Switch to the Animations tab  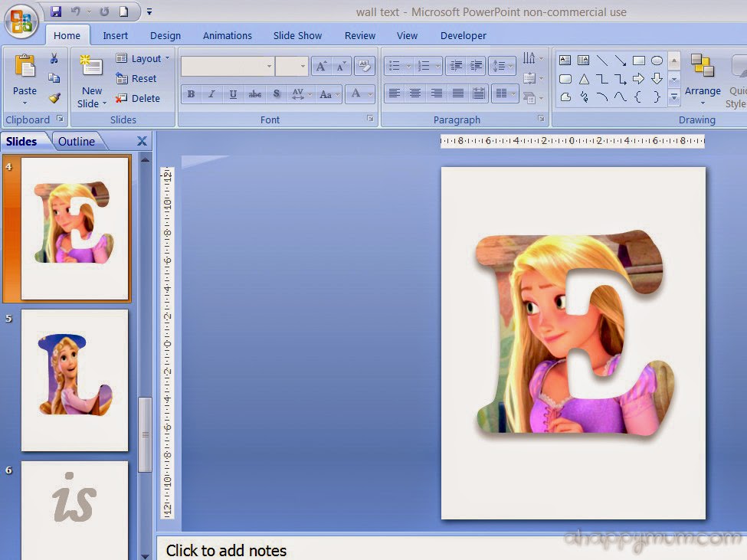(228, 36)
